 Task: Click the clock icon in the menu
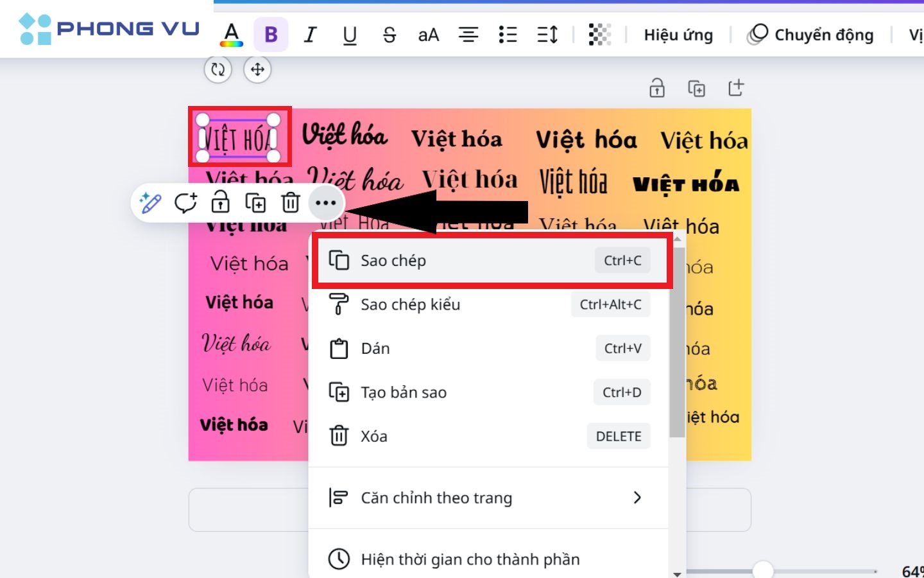[x=339, y=559]
